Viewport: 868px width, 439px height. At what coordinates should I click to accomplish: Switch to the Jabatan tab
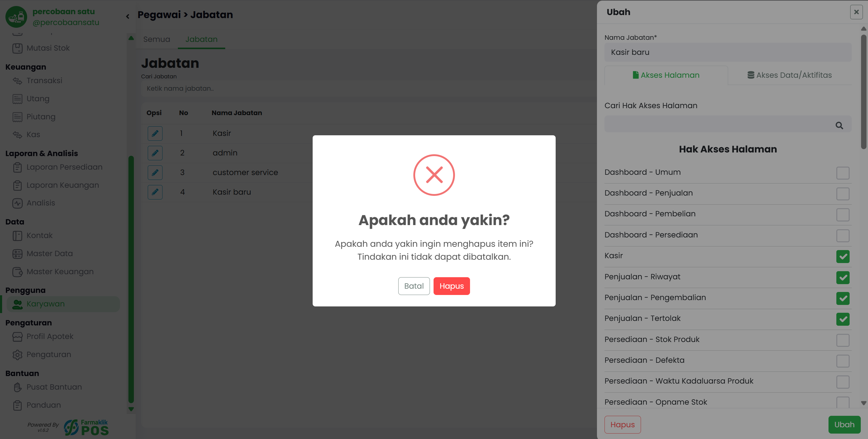[x=201, y=39]
